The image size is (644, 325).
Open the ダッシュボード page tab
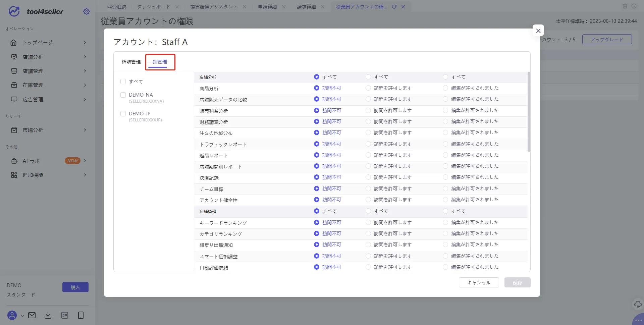(154, 7)
